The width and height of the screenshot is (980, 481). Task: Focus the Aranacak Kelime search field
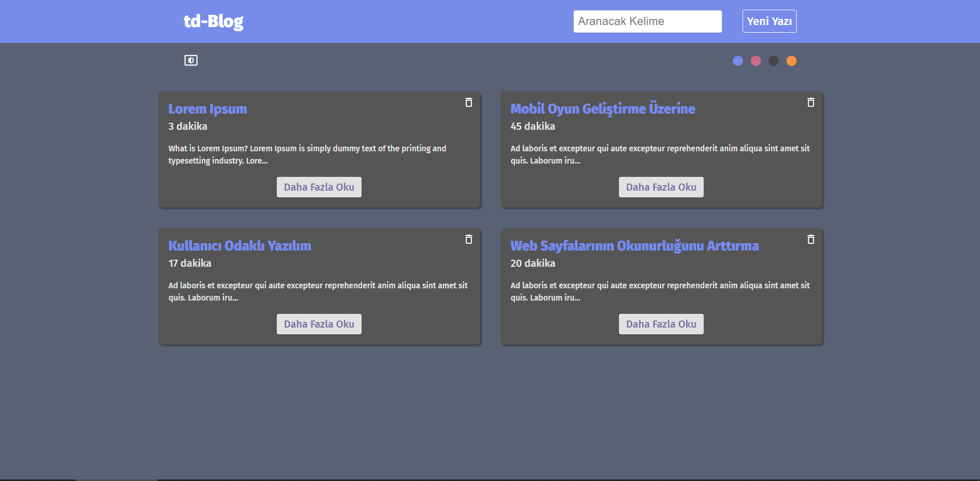[648, 21]
